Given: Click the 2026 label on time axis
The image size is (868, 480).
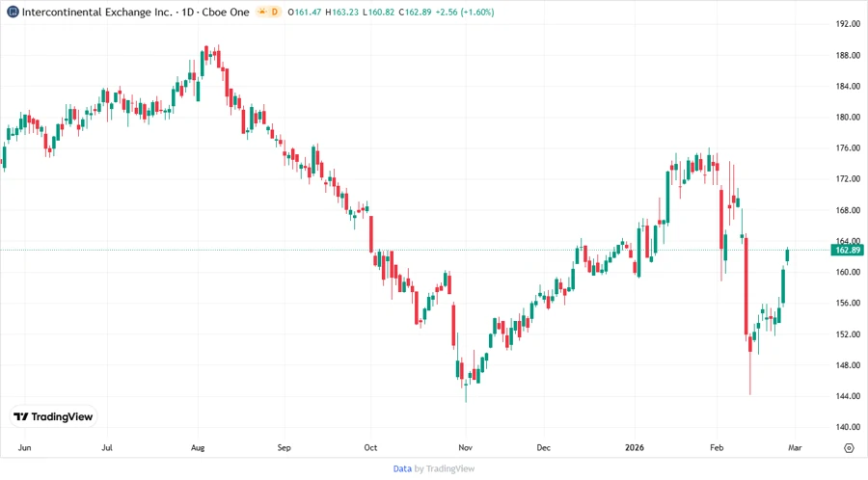Looking at the screenshot, I should tap(635, 447).
